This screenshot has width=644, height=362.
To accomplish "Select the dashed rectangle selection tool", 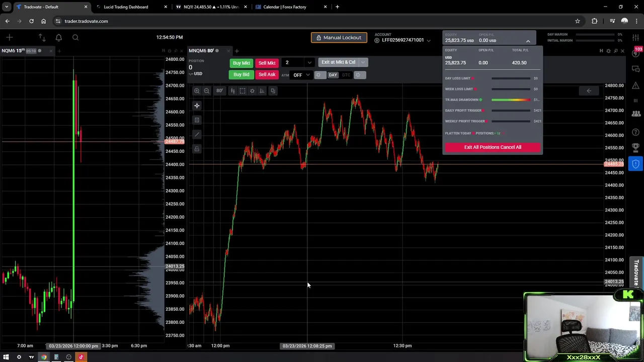I will pyautogui.click(x=243, y=91).
